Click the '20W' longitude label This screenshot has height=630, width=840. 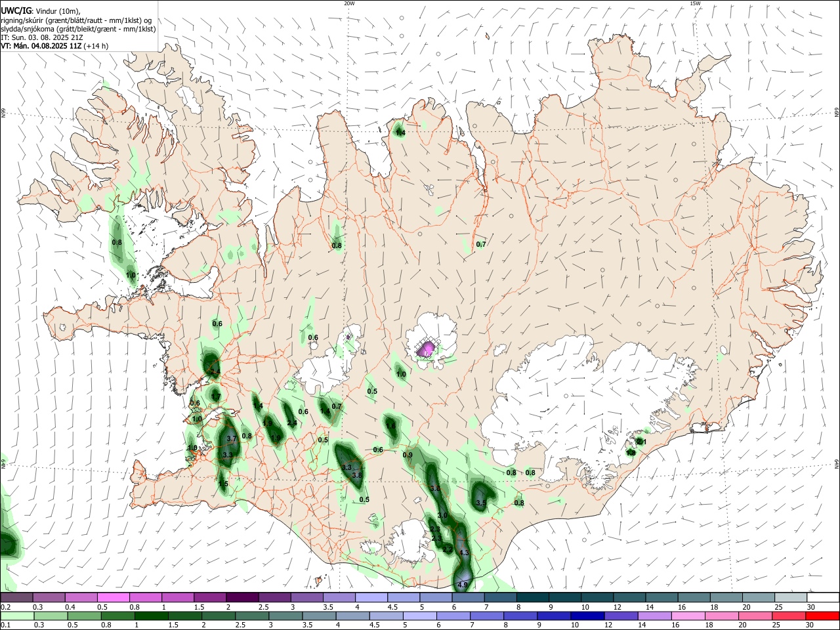click(x=349, y=3)
